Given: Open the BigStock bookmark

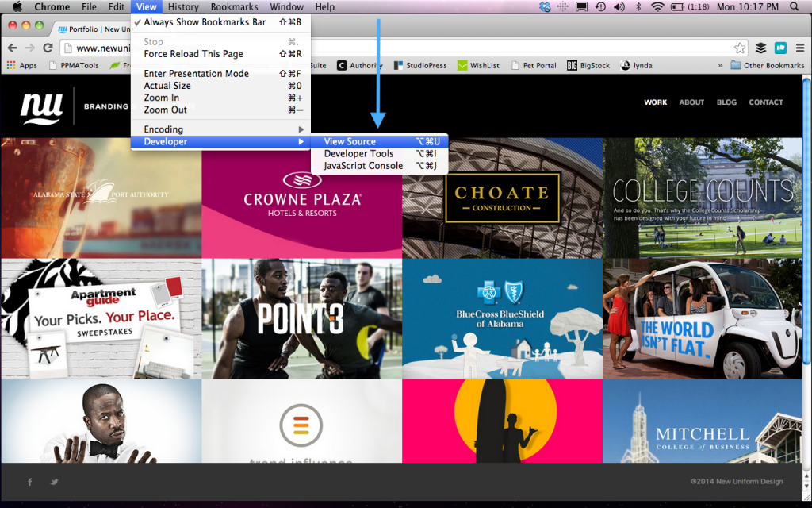Looking at the screenshot, I should pyautogui.click(x=588, y=65).
